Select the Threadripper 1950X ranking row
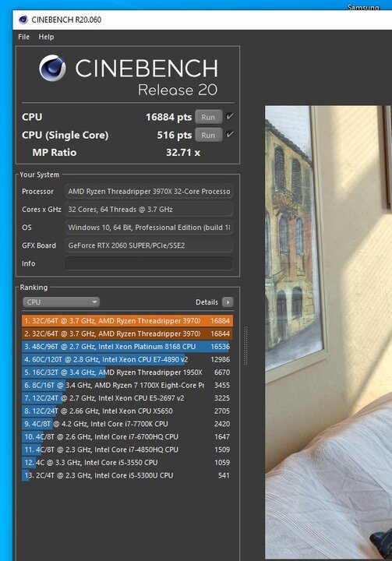Screen dimensions: 392x561 point(127,372)
